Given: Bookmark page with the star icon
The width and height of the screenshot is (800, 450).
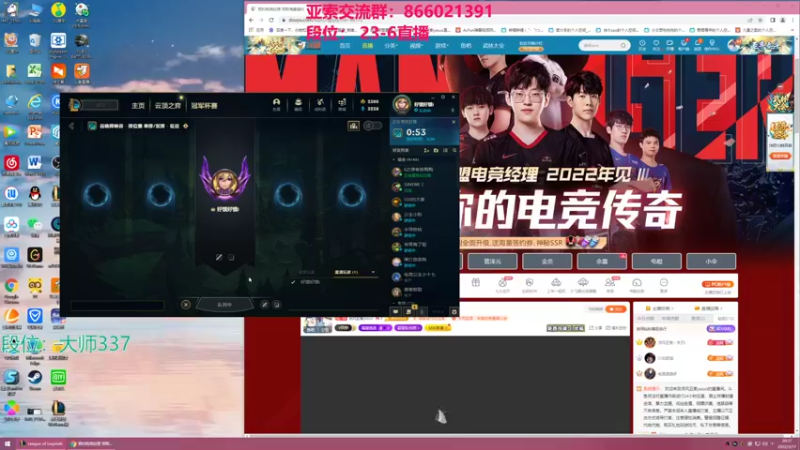Looking at the screenshot, I should (760, 20).
